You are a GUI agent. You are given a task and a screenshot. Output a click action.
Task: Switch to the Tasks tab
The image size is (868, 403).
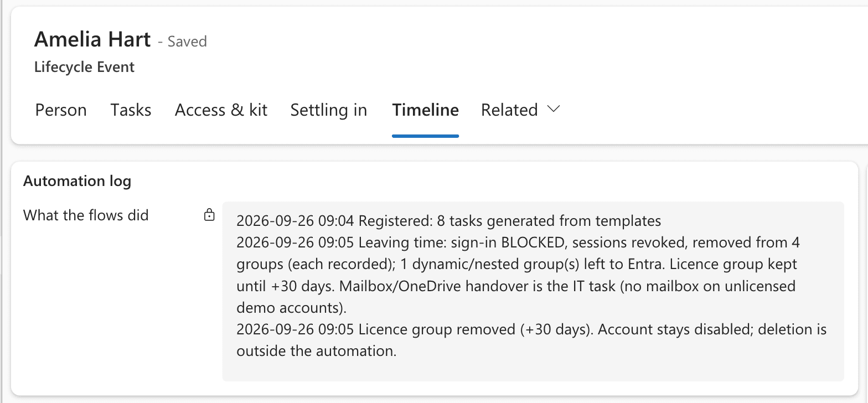click(131, 110)
